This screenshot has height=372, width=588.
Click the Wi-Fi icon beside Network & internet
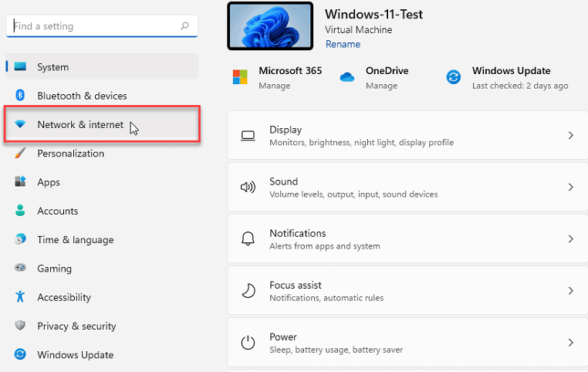(20, 124)
